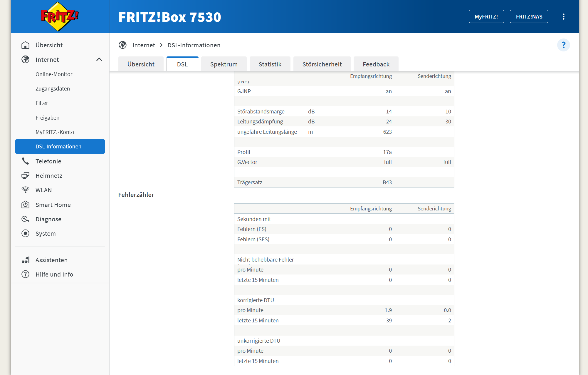Open Online-Monitor in the sidebar
The image size is (588, 375).
coord(54,74)
